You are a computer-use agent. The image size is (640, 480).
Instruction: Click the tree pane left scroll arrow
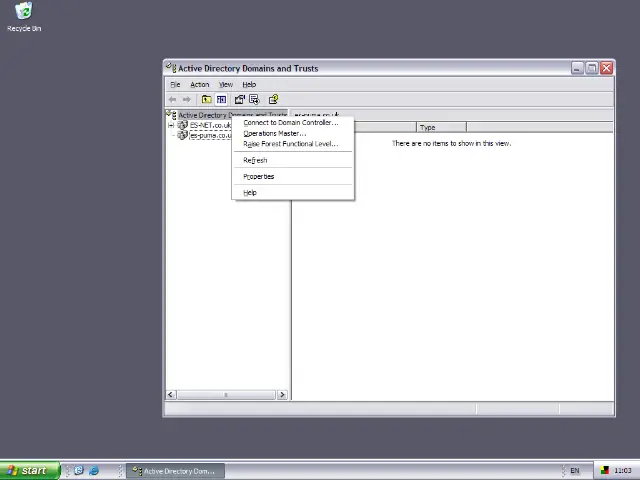click(171, 395)
